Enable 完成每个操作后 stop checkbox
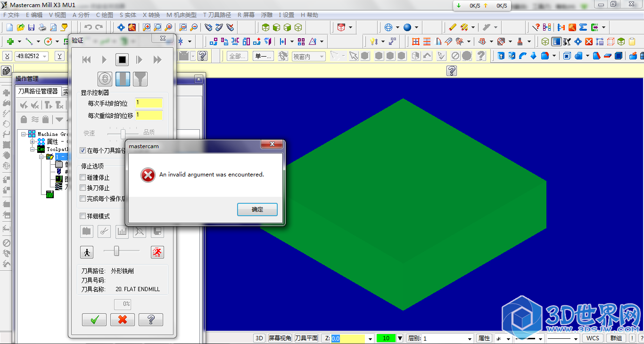 pyautogui.click(x=83, y=199)
